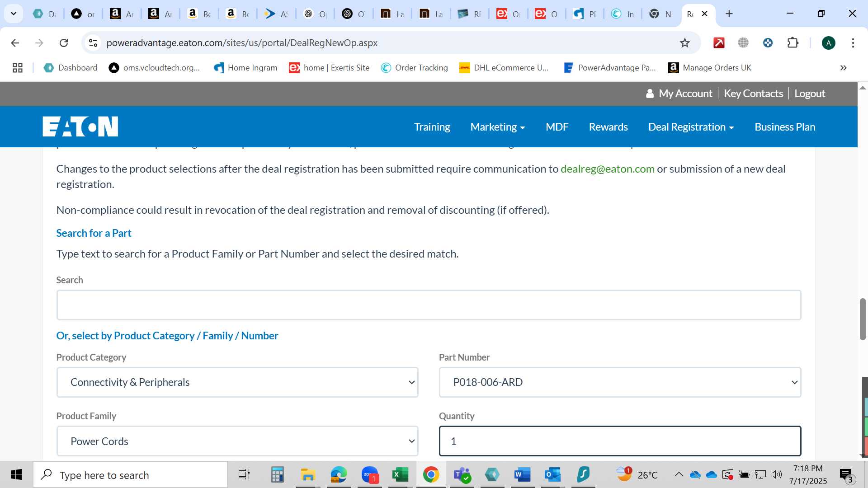868x488 pixels.
Task: Click the Logout link
Action: [x=810, y=94]
